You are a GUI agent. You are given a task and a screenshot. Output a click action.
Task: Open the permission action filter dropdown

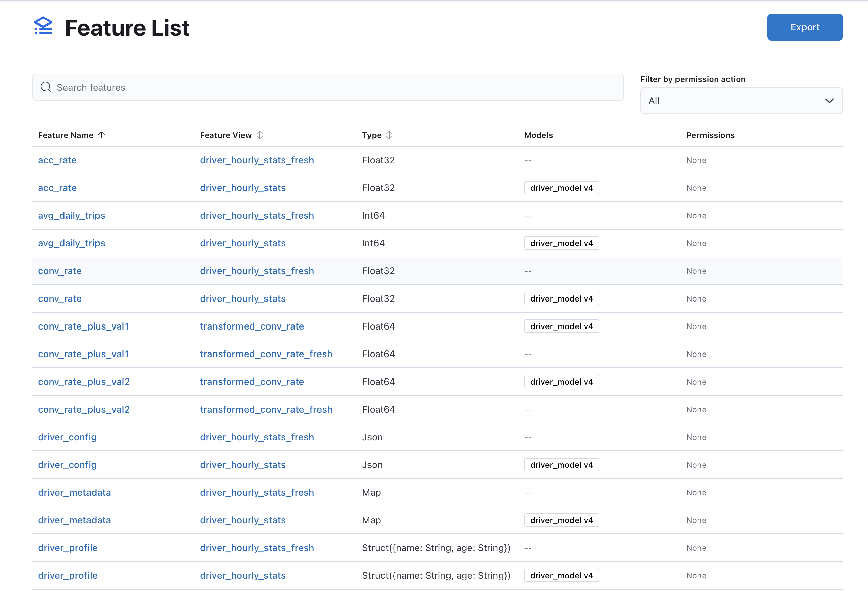click(x=741, y=101)
